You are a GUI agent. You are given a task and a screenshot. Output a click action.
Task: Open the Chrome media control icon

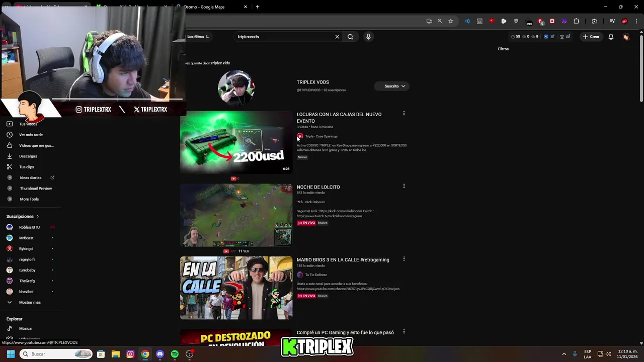(x=612, y=21)
